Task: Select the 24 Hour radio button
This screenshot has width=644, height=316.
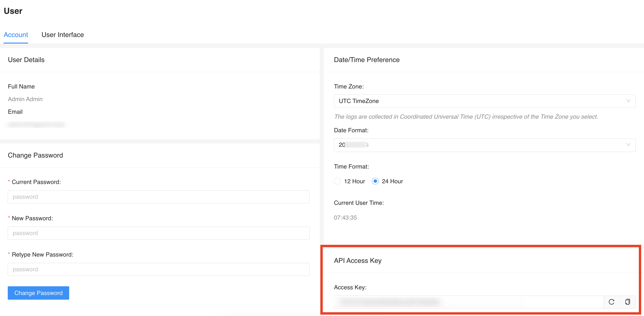Action: (375, 181)
